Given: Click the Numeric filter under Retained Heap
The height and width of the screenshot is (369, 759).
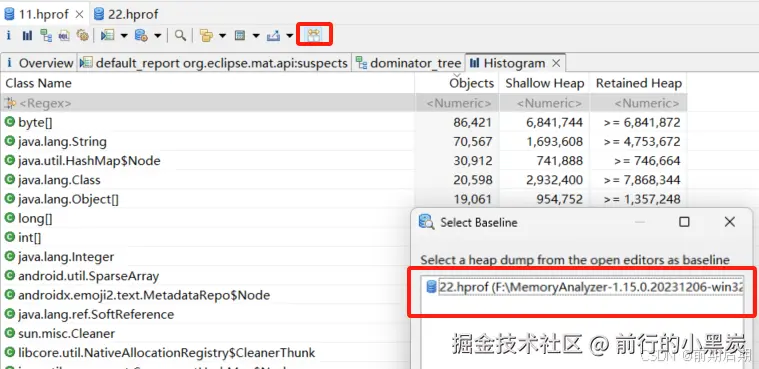Looking at the screenshot, I should click(x=638, y=103).
